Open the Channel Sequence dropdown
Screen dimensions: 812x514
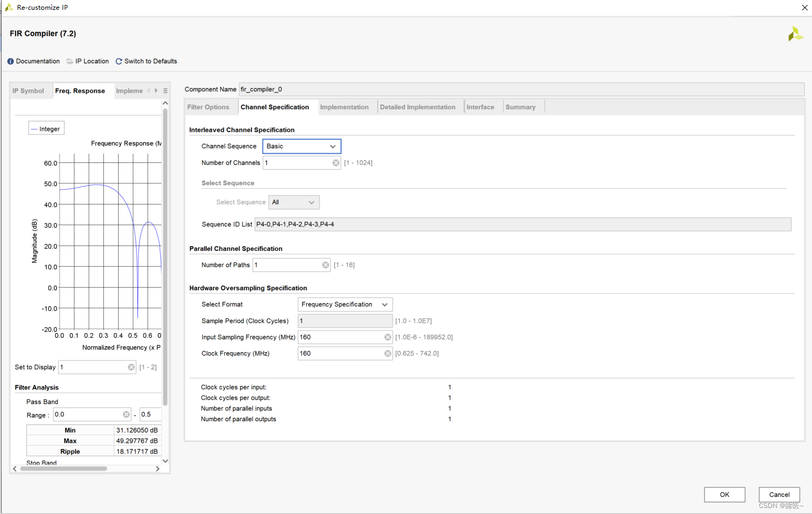(302, 147)
